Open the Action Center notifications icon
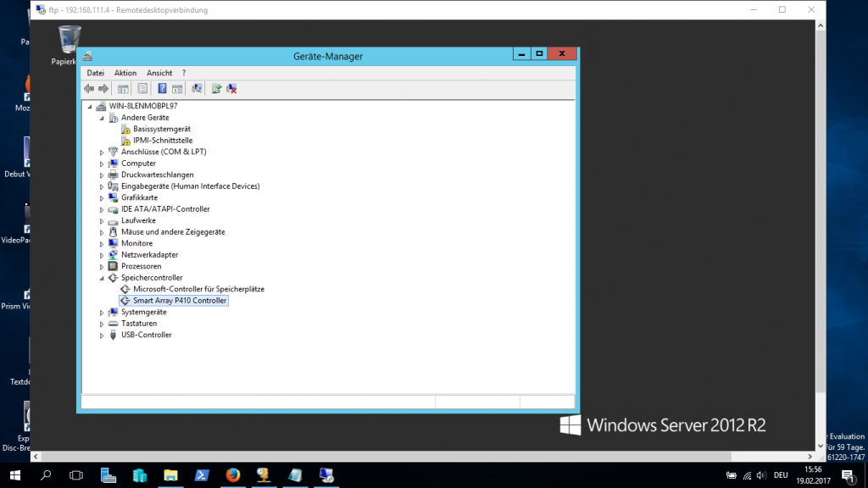 848,475
